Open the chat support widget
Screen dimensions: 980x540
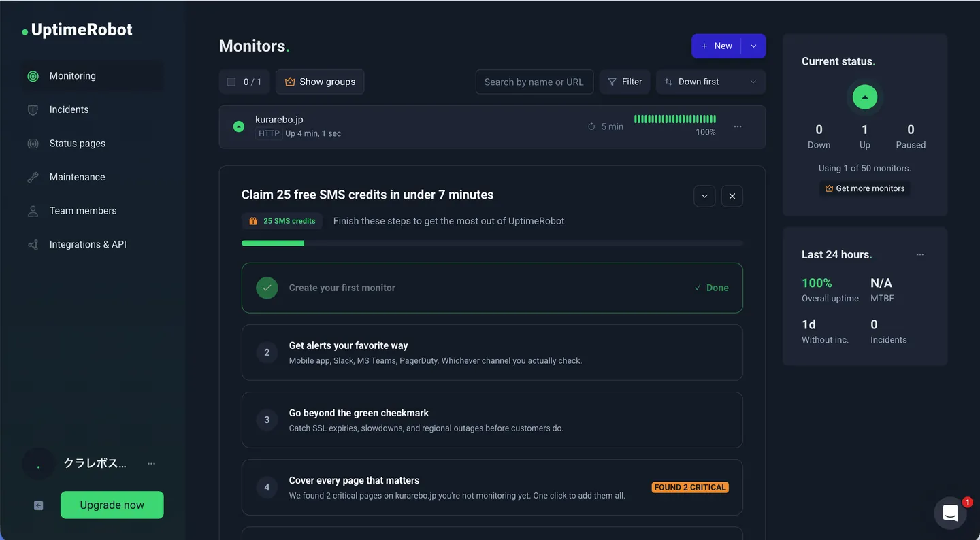coord(951,513)
